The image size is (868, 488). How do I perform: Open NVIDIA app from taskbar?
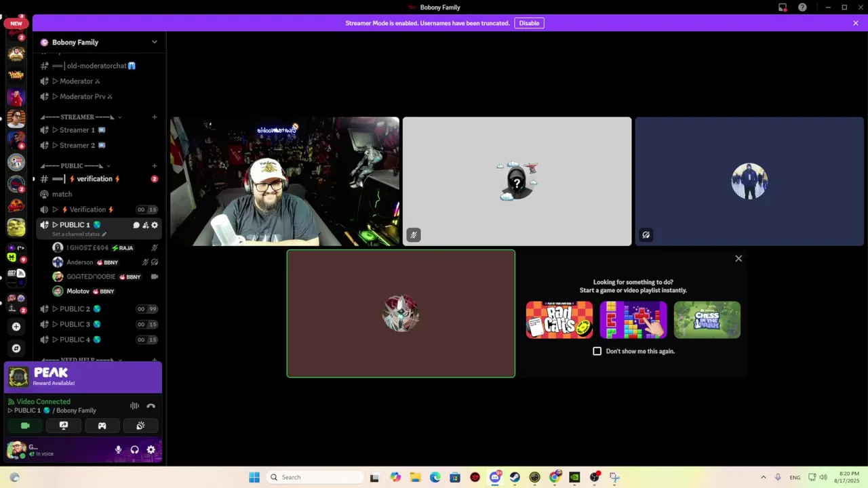point(574,477)
